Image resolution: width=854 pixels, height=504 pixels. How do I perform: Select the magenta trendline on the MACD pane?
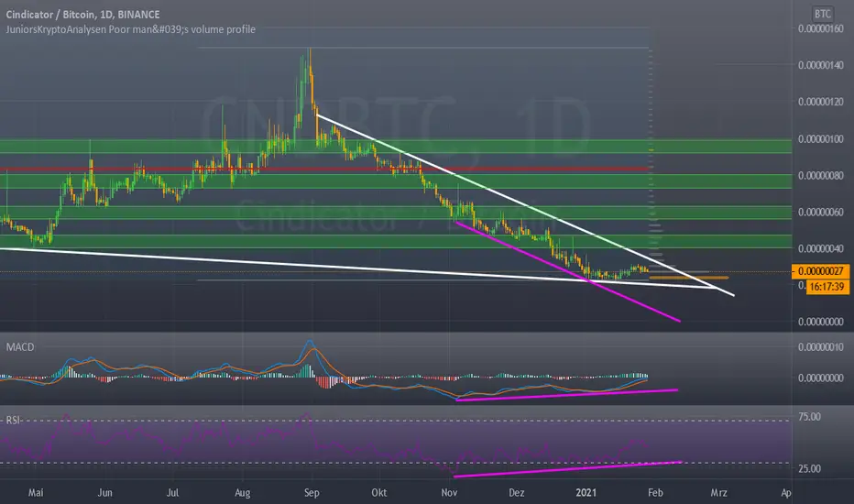pyautogui.click(x=566, y=395)
